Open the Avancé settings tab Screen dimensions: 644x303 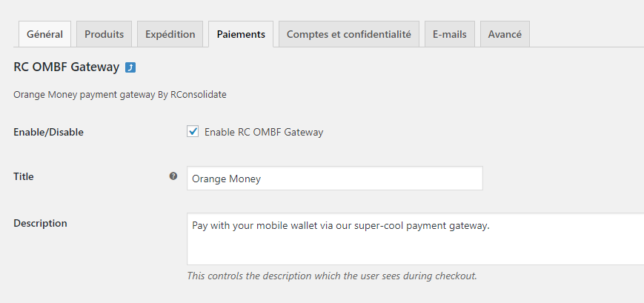[505, 34]
